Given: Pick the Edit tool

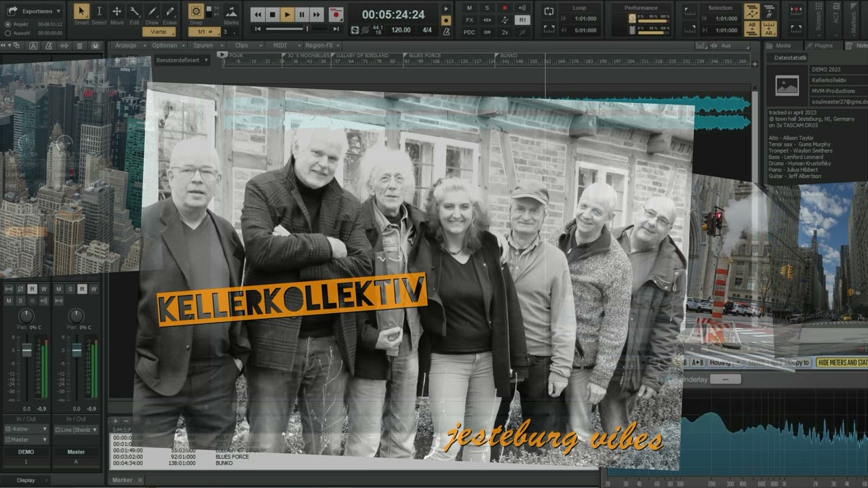Looking at the screenshot, I should 134,12.
